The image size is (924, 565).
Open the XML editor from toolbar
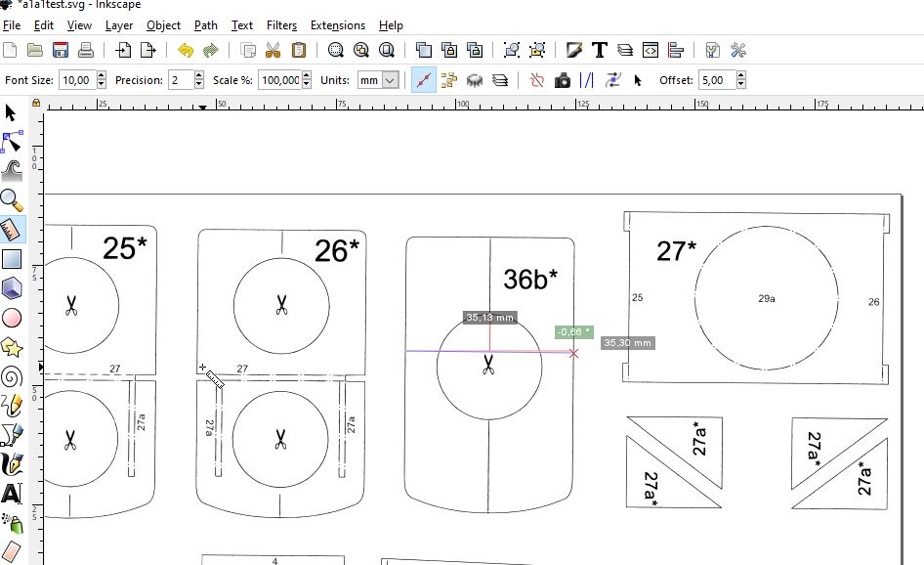pyautogui.click(x=651, y=50)
